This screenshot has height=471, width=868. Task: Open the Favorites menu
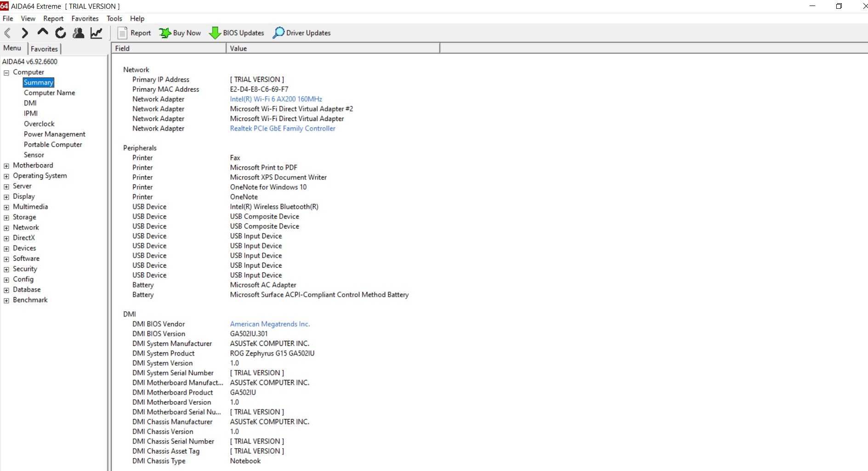(x=85, y=18)
